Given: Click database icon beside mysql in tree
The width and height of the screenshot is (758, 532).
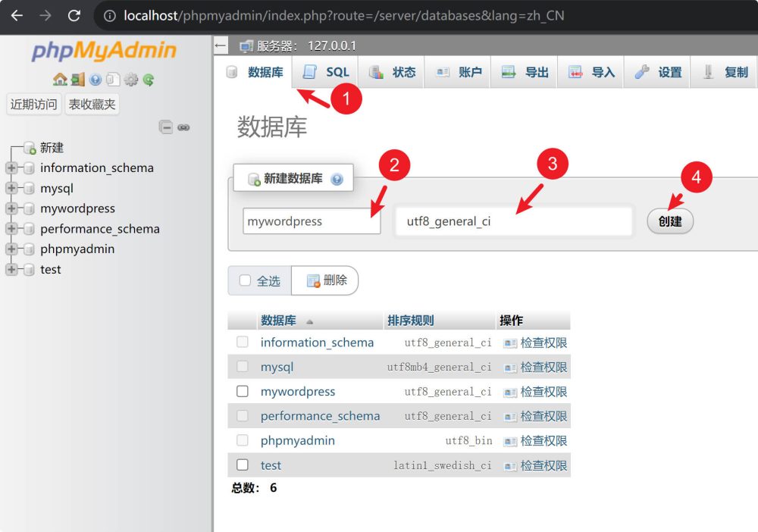Looking at the screenshot, I should point(29,188).
